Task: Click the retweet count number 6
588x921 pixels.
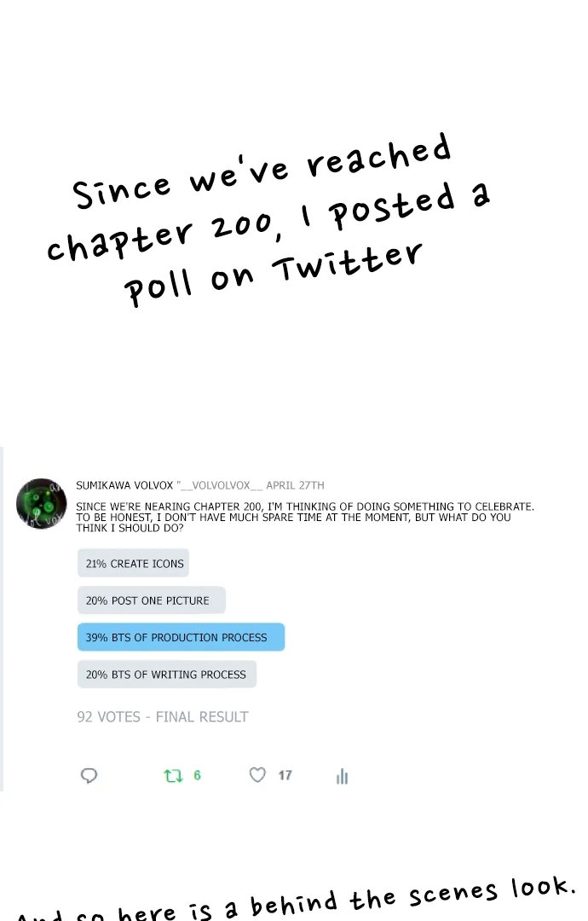Action: coord(198,775)
